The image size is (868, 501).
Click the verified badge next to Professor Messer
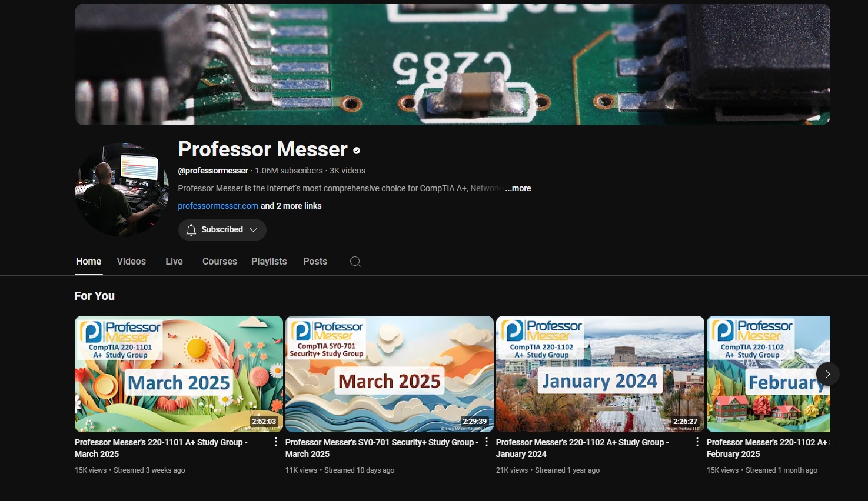(x=357, y=151)
